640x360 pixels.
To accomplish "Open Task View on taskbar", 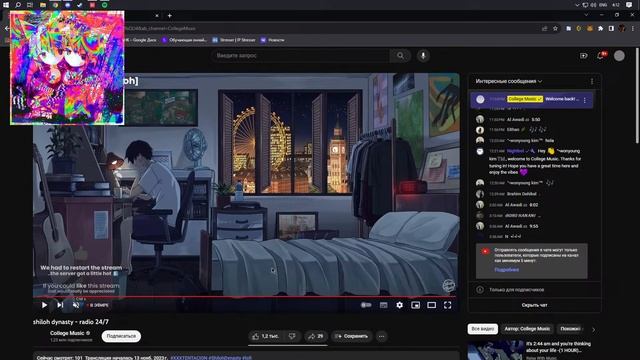I will coord(30,5).
